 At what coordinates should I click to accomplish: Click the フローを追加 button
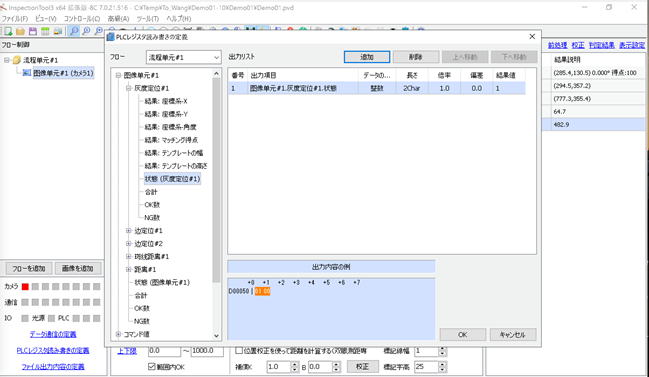pos(29,269)
